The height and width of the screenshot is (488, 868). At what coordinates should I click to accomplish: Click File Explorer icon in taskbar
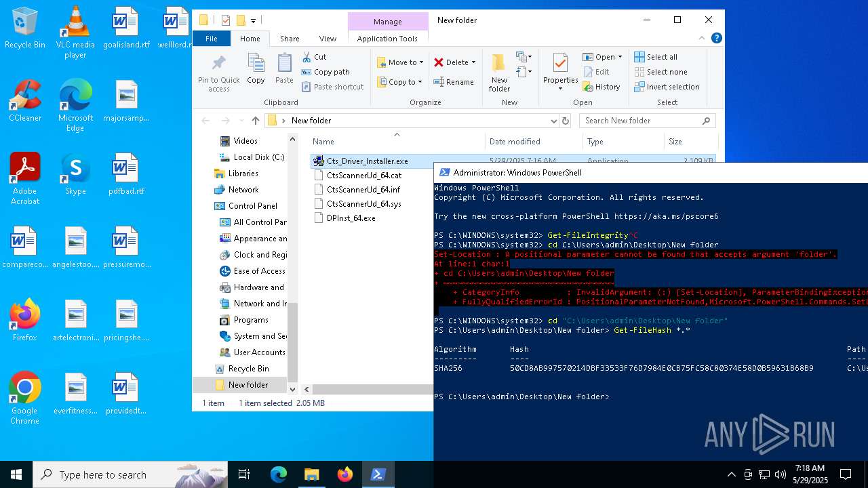[x=311, y=474]
